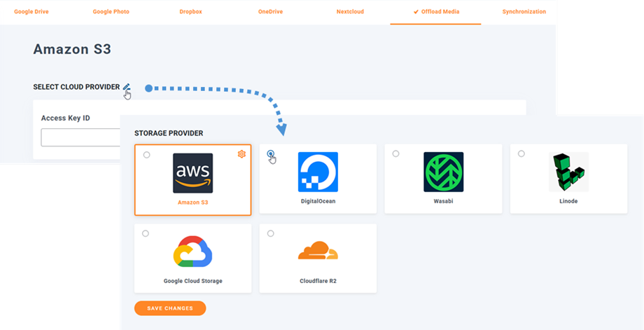This screenshot has height=330, width=644.
Task: Open the Dropbox tab
Action: pos(190,11)
